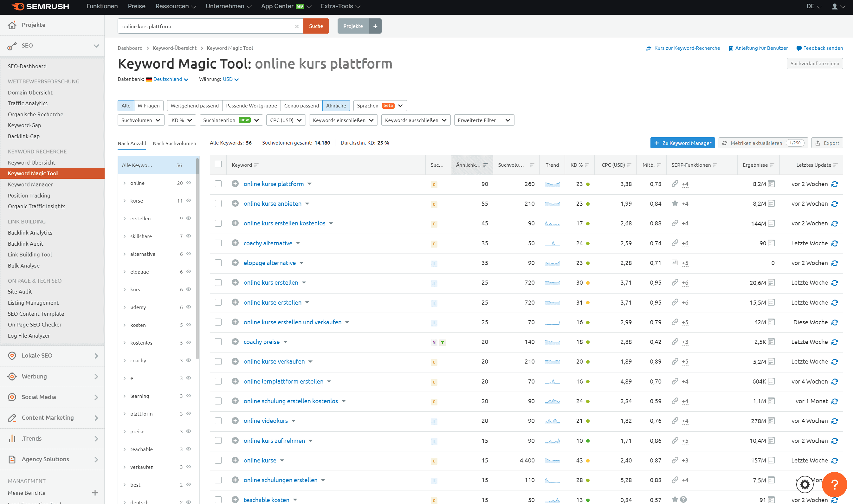Expand the 'erstellen' keyword group
The width and height of the screenshot is (853, 504).
(x=124, y=219)
